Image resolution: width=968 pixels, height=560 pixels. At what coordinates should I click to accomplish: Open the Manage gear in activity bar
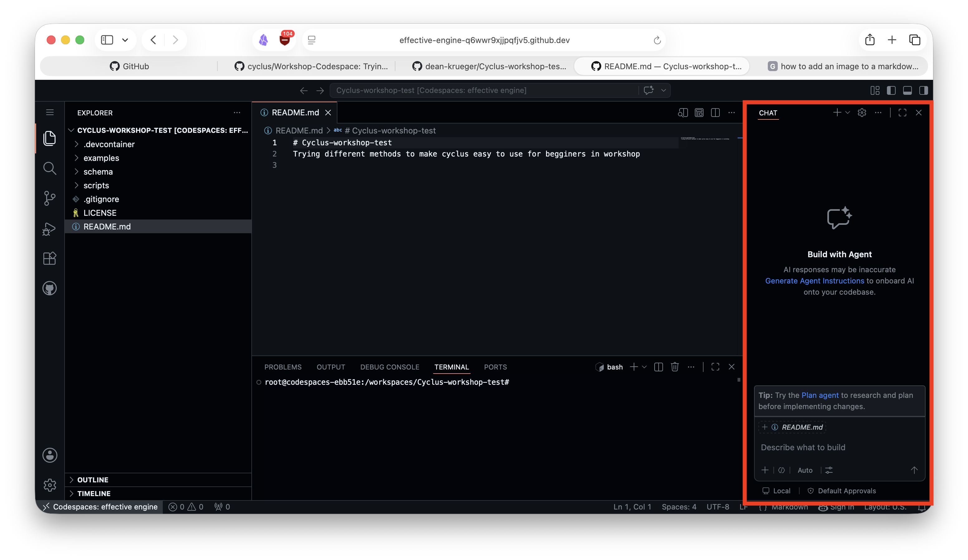50,485
